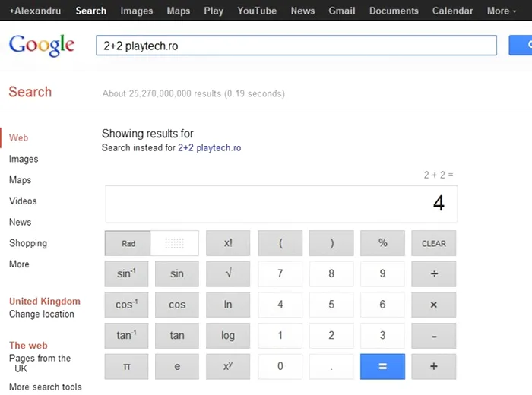Click the sin key
This screenshot has height=395, width=532.
click(177, 273)
